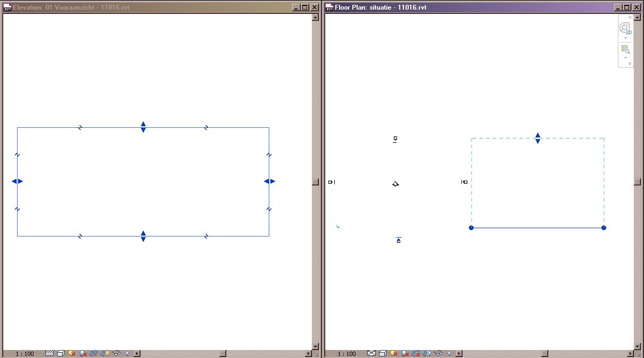
Task: Maximize the Elevation window
Action: coord(304,7)
